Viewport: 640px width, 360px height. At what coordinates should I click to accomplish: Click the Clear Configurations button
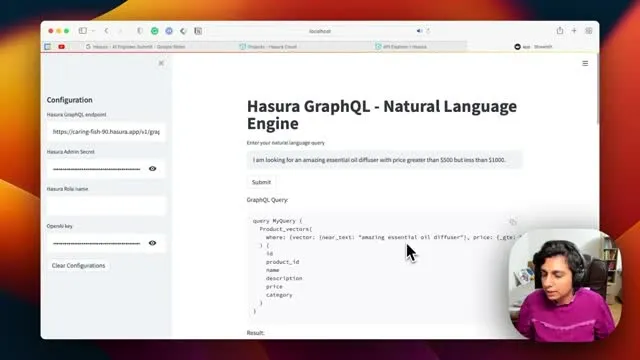point(78,265)
